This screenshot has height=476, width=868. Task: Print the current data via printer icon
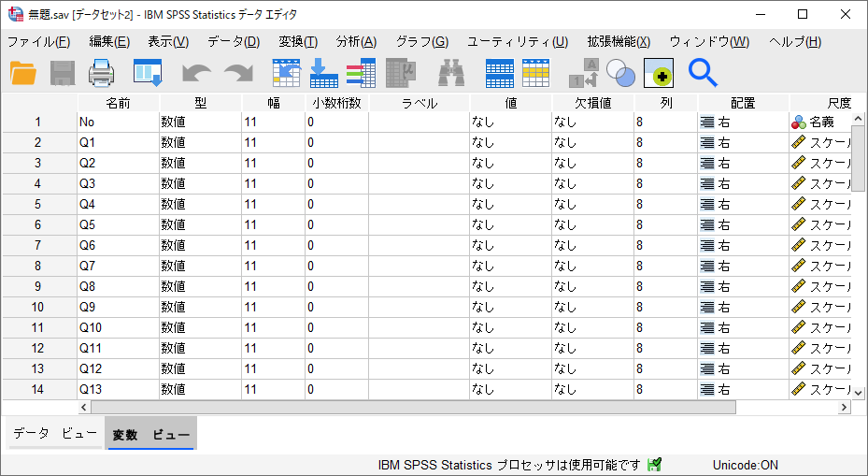pos(102,73)
